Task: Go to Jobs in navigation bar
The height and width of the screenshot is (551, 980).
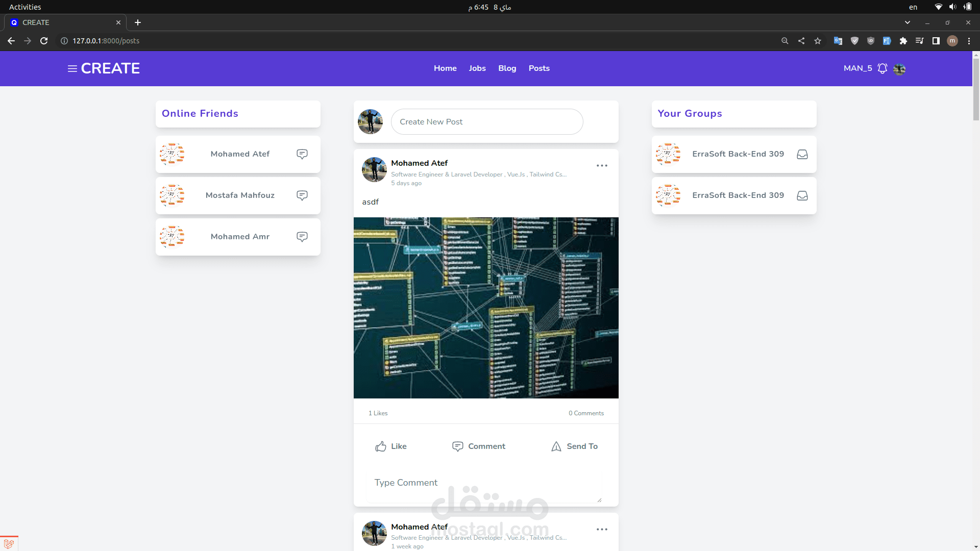Action: click(x=477, y=68)
